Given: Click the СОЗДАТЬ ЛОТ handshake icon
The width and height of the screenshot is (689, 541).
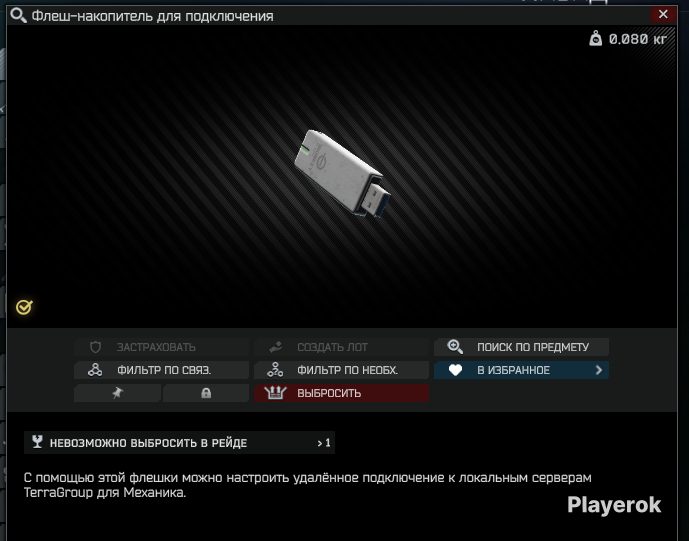Looking at the screenshot, I should pyautogui.click(x=275, y=347).
